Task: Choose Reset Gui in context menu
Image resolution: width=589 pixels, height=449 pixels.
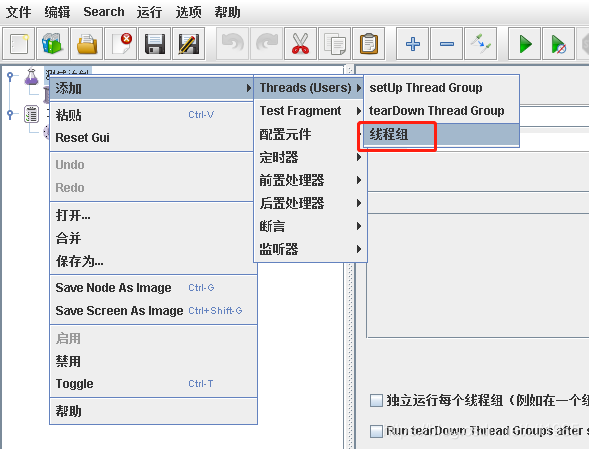Action: [152, 138]
